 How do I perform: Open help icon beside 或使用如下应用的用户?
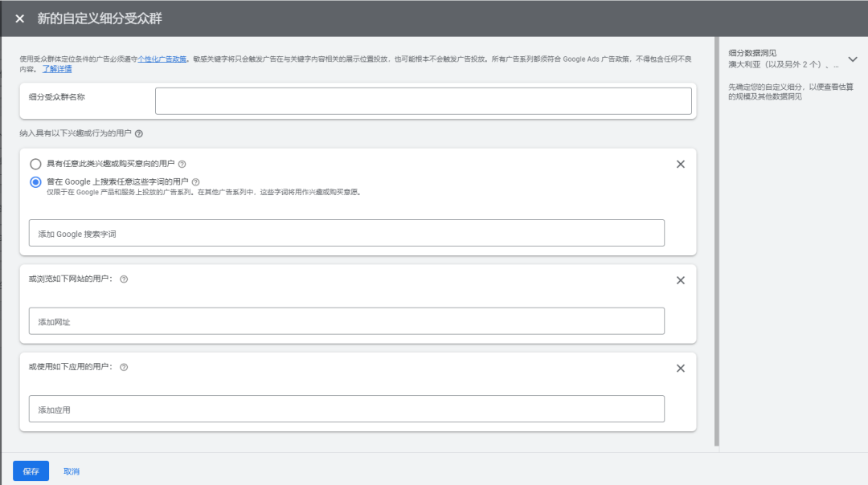point(124,367)
